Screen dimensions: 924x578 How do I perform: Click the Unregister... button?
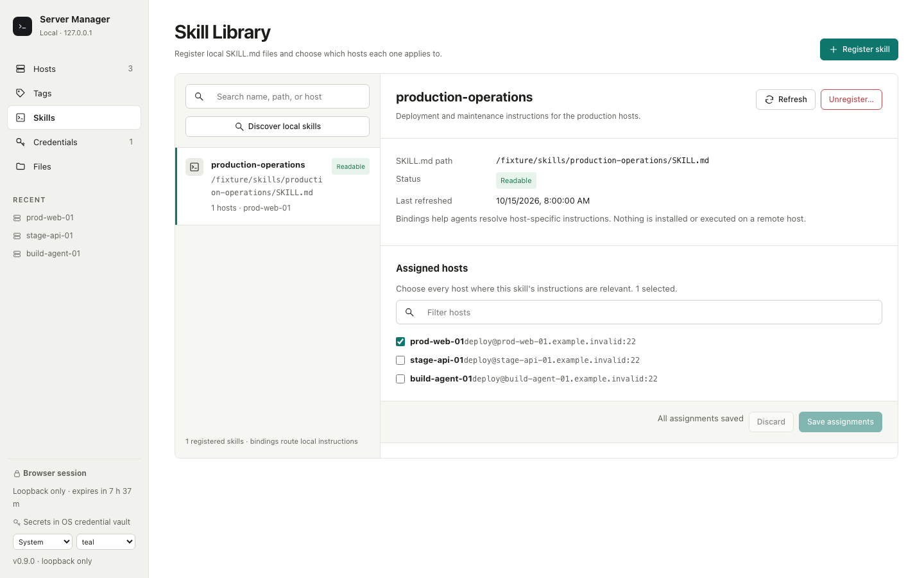click(851, 100)
